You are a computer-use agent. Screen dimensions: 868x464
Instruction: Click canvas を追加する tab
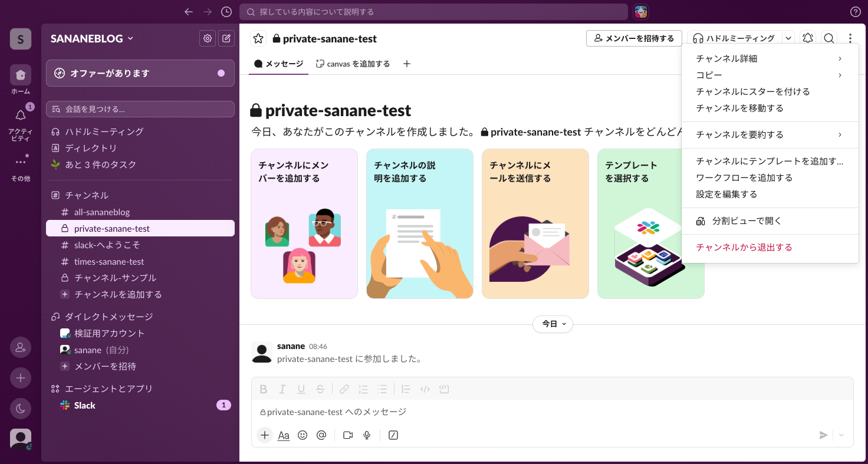(x=353, y=64)
